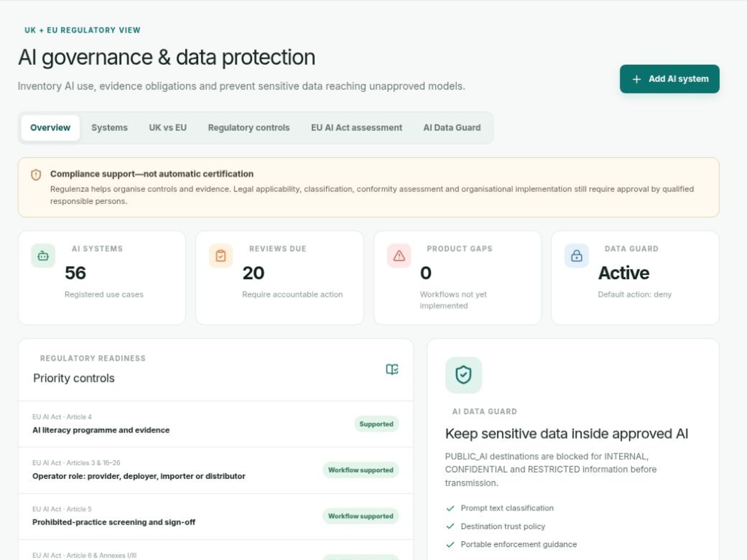This screenshot has width=747, height=560.
Task: Click the AI Systems count of 56
Action: 76,273
